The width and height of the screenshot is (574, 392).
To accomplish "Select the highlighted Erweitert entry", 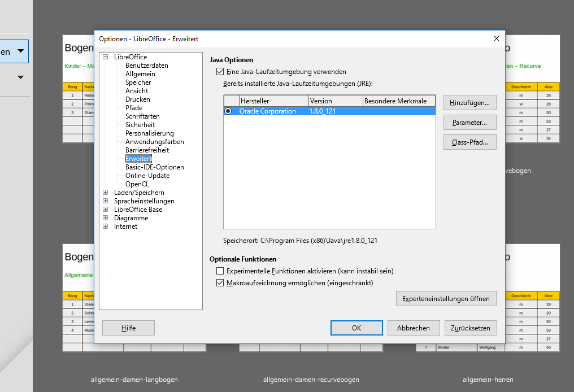I will click(x=138, y=159).
